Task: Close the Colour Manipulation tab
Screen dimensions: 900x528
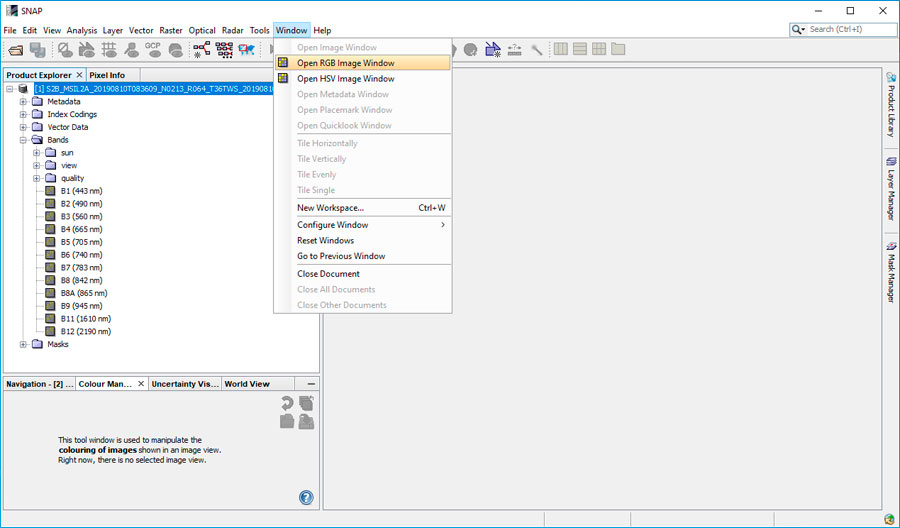Action: (x=141, y=384)
